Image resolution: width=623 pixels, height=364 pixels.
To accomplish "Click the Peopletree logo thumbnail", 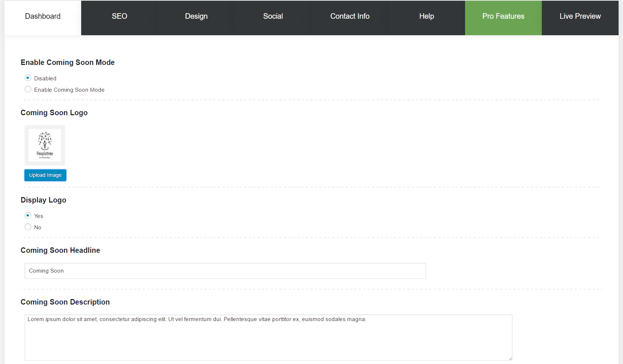I will 45,145.
